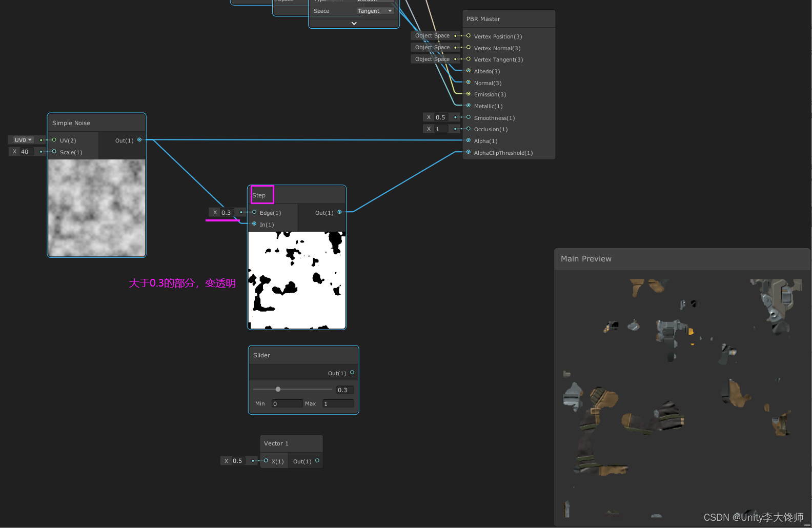Click Object Space label for Vertex Normal

[x=432, y=48]
